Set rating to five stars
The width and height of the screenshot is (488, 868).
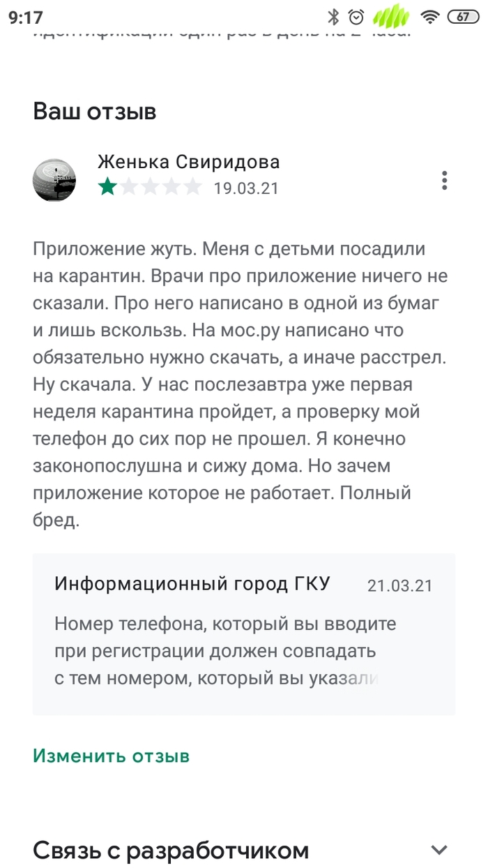pyautogui.click(x=192, y=187)
